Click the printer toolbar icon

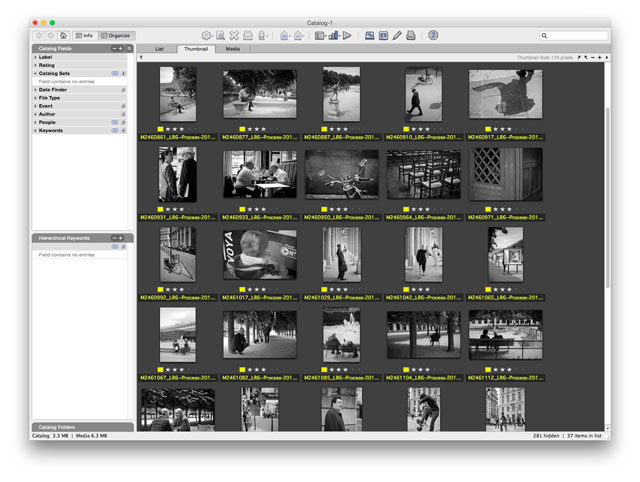(x=411, y=36)
